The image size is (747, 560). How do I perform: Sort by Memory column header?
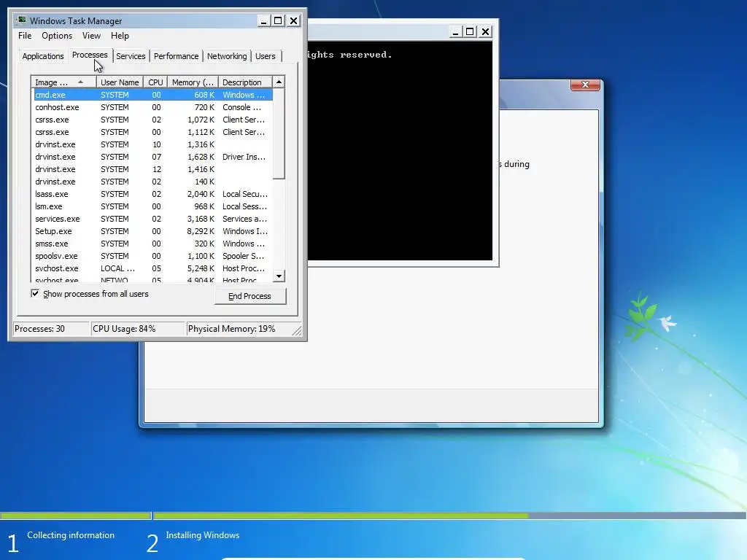(x=193, y=82)
